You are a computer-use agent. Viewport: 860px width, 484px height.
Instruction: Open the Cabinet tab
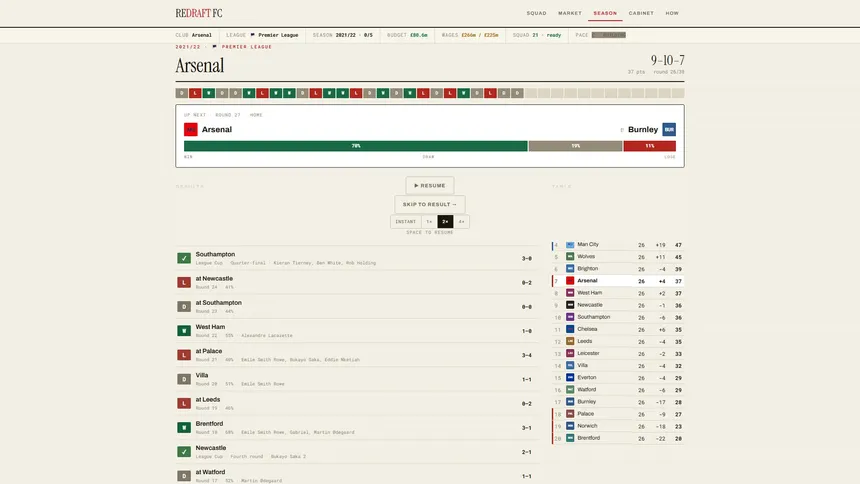coord(641,13)
